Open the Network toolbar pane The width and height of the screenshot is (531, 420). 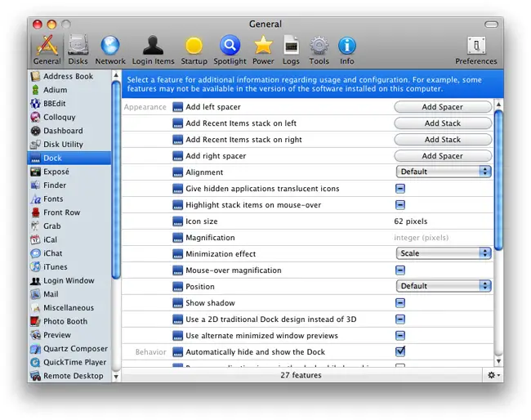(110, 50)
